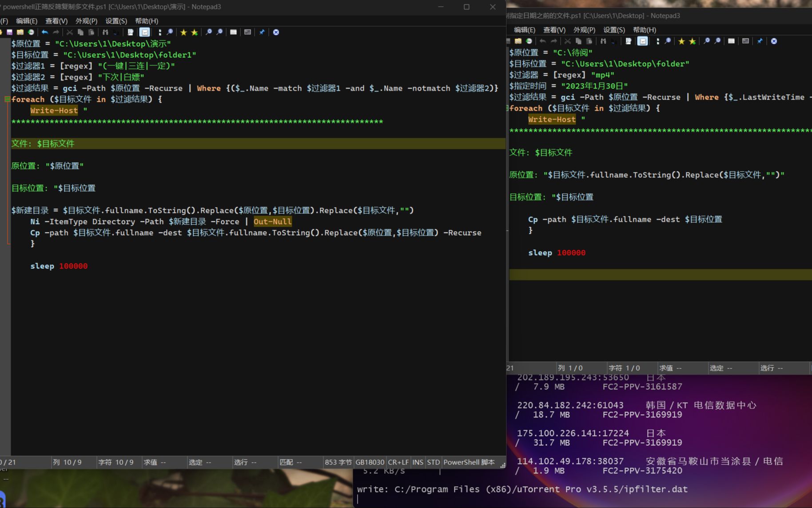Click the Redo arrow in left Notepad3 toolbar
Screen dimensions: 812x508
(x=56, y=32)
